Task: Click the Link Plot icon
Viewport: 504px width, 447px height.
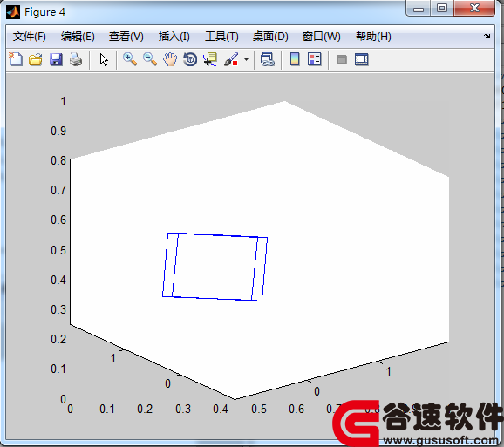Action: [x=267, y=59]
